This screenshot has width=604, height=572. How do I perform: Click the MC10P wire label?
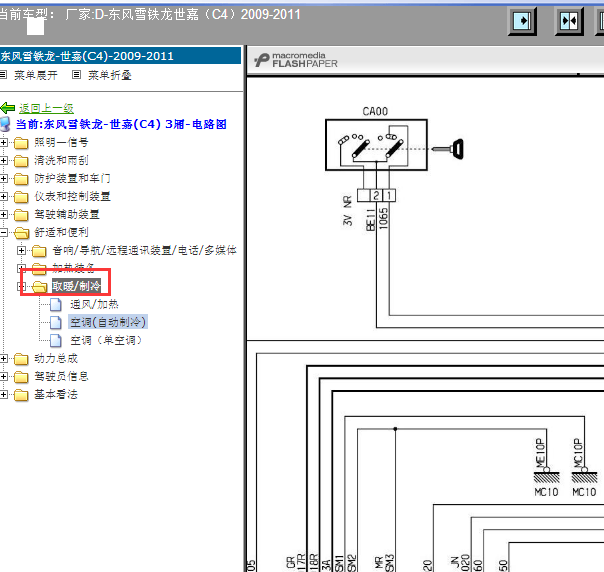[x=578, y=453]
